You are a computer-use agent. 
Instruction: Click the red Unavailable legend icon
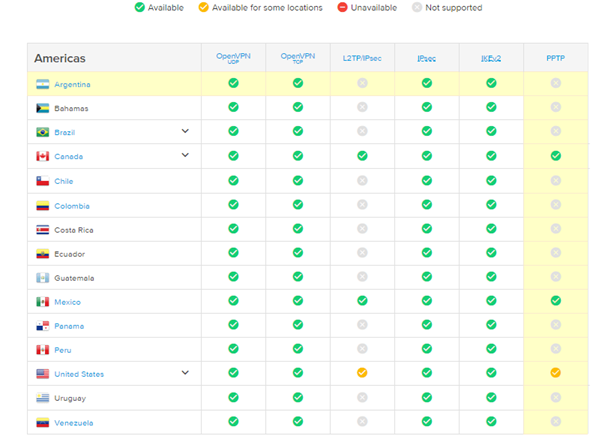(342, 7)
